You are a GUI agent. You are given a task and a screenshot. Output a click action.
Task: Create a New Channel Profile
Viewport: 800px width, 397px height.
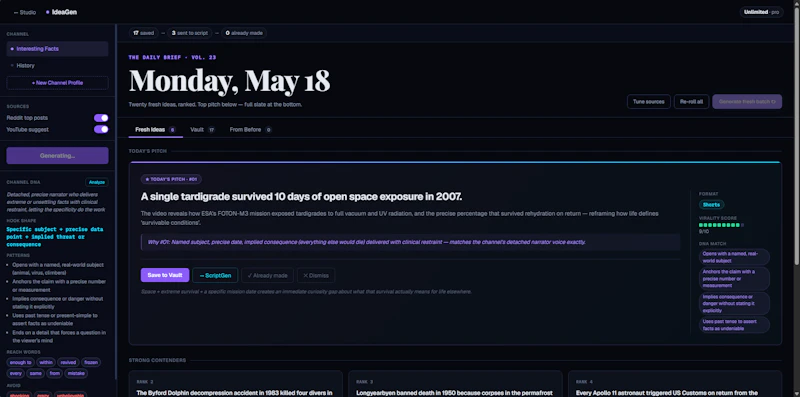[x=57, y=83]
